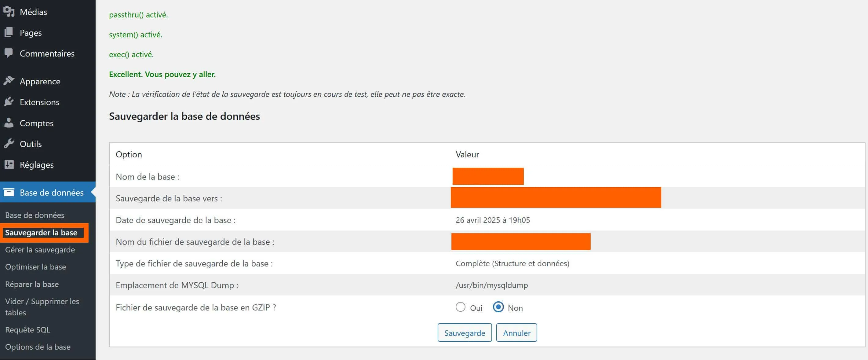The height and width of the screenshot is (360, 868).
Task: Open the Réglages menu
Action: pos(48,165)
